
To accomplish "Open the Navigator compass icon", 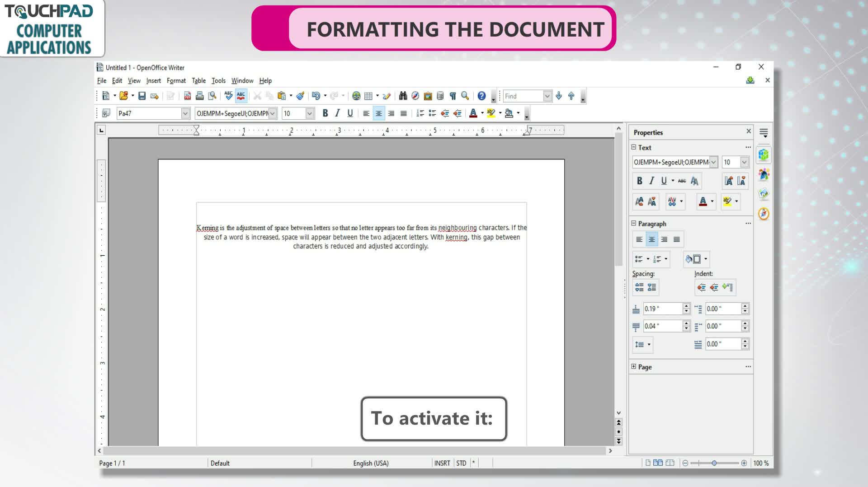I will [x=415, y=96].
